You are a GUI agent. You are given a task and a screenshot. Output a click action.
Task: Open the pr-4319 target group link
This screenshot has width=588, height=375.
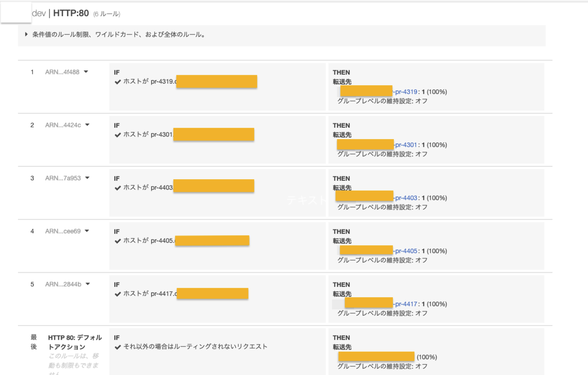(x=405, y=92)
